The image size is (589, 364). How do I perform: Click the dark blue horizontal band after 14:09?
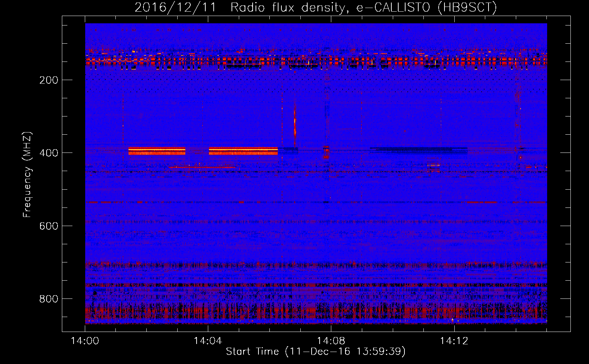tap(419, 150)
